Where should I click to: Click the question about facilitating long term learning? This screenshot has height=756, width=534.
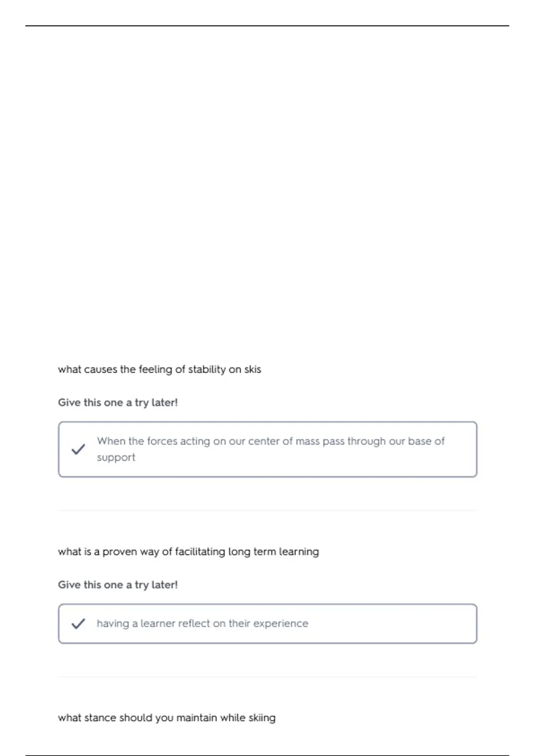188,552
